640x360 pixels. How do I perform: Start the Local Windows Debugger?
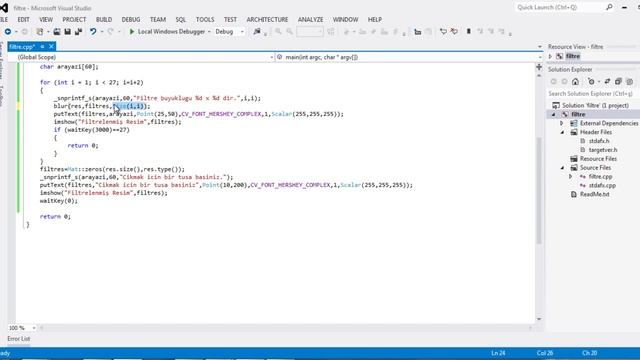point(167,31)
